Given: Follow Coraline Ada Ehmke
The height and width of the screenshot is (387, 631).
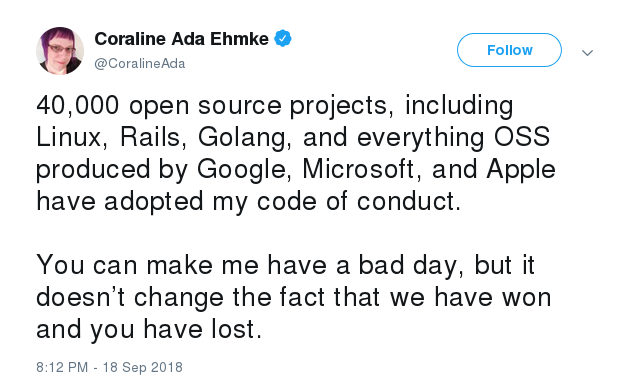Looking at the screenshot, I should click(509, 50).
